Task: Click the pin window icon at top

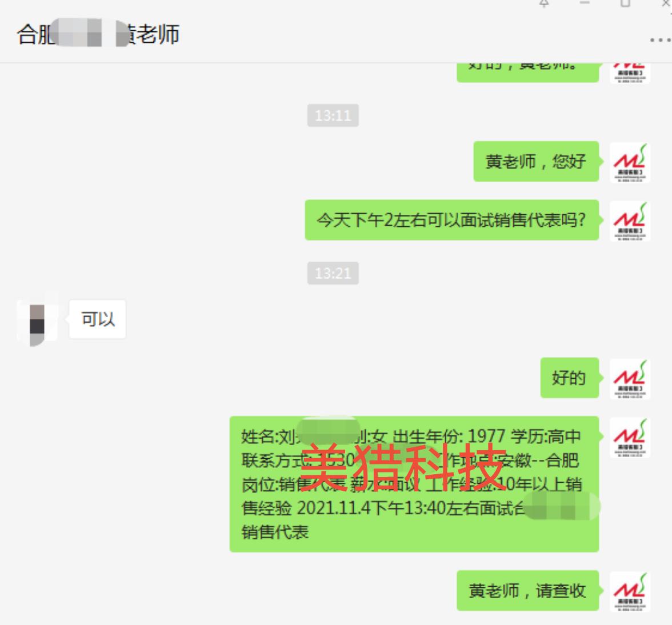Action: (544, 3)
